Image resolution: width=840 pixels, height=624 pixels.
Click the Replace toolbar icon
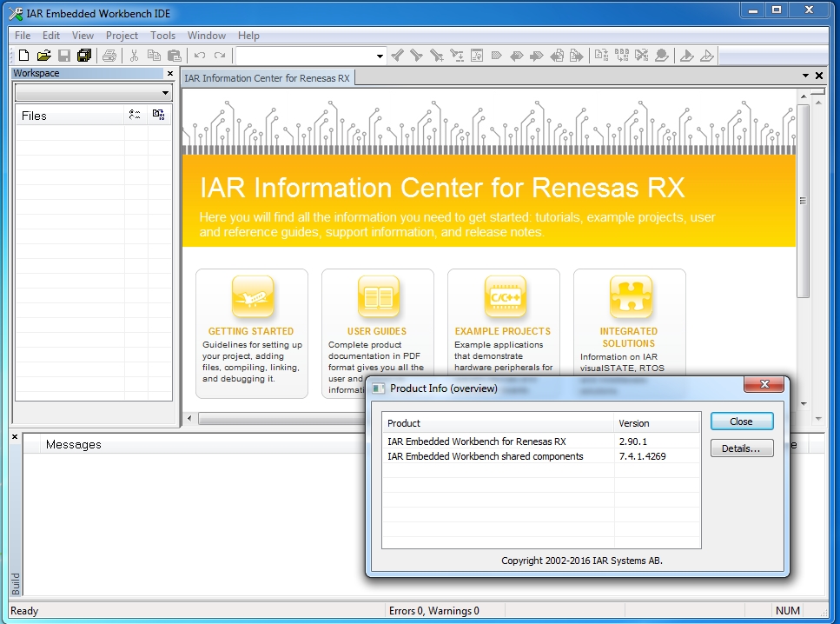456,56
